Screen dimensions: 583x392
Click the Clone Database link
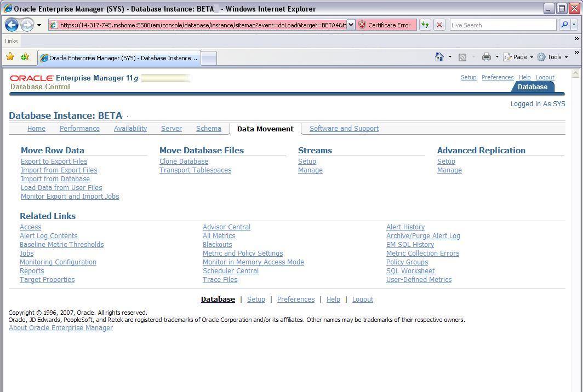point(184,162)
